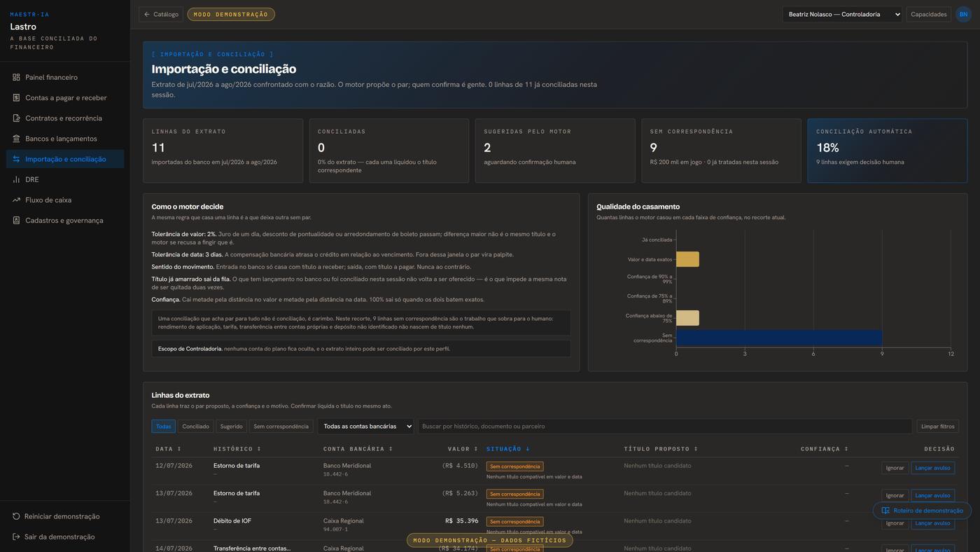Click the Contratos e recorrência icon
This screenshot has width=980, height=552.
(x=16, y=118)
